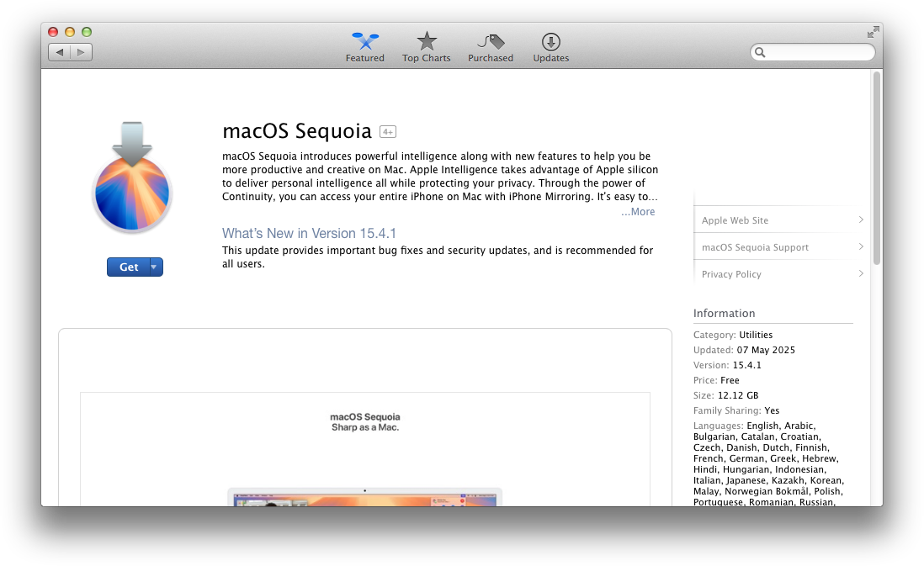The image size is (924, 566).
Task: Click the vertical scrollbar thumb
Action: pos(876,168)
